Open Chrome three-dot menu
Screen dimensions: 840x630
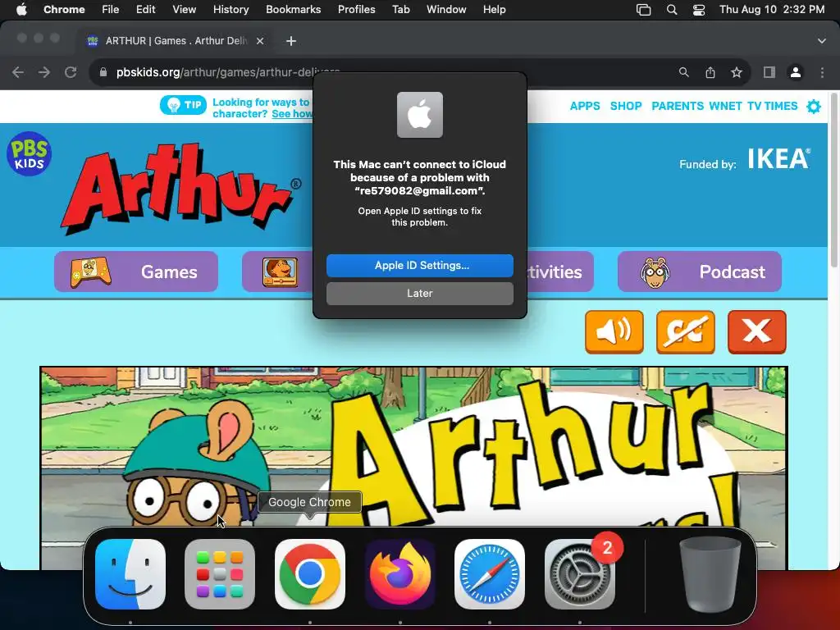(822, 72)
